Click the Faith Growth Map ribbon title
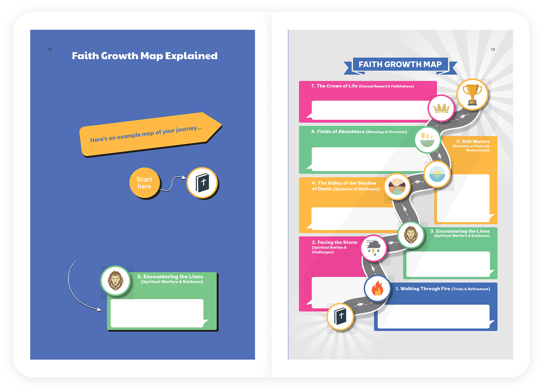543x392 pixels. pyautogui.click(x=400, y=64)
